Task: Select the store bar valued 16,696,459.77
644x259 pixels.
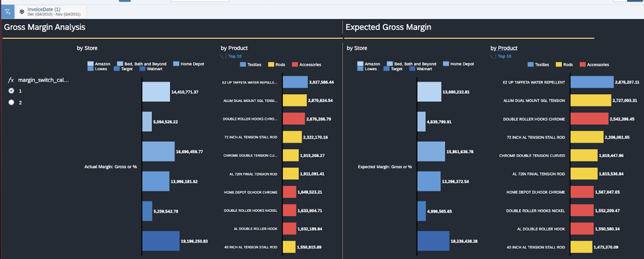Action: pos(159,152)
